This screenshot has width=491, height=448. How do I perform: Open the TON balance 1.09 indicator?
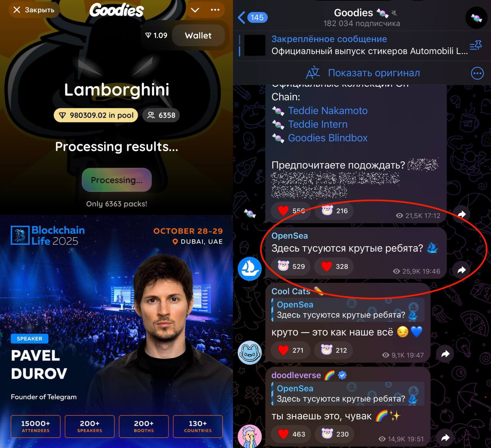pyautogui.click(x=157, y=36)
